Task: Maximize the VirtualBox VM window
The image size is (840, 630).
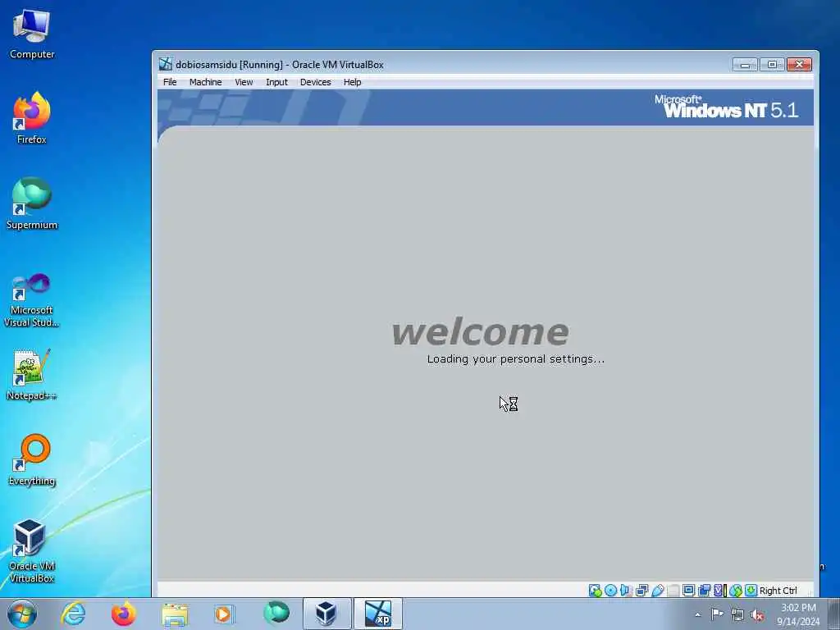Action: coord(772,64)
